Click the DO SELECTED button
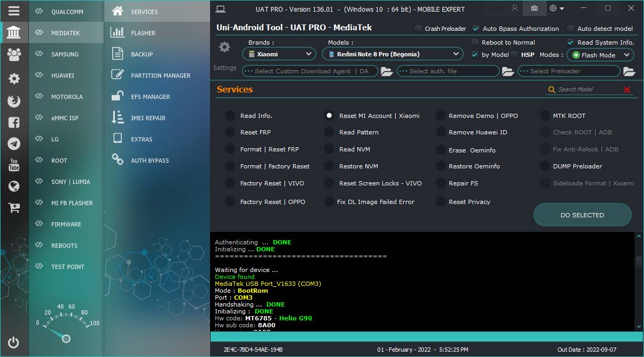Viewport: 644px width, 357px height. [x=582, y=215]
